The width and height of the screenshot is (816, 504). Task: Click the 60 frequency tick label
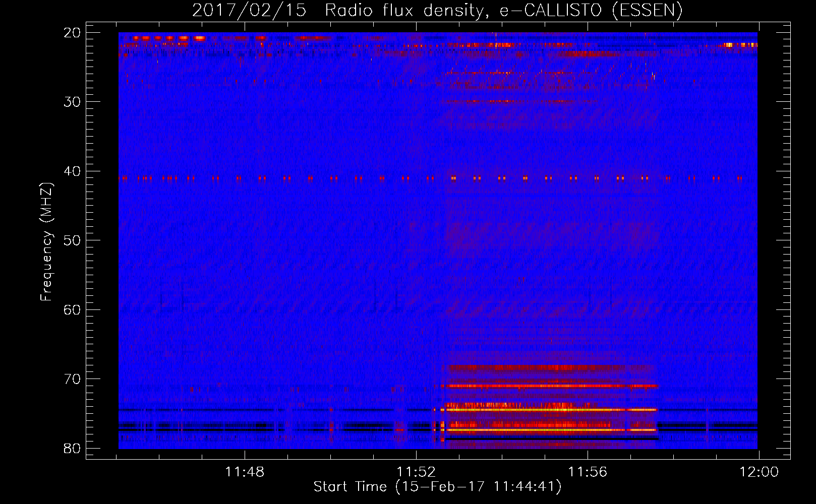coord(72,309)
